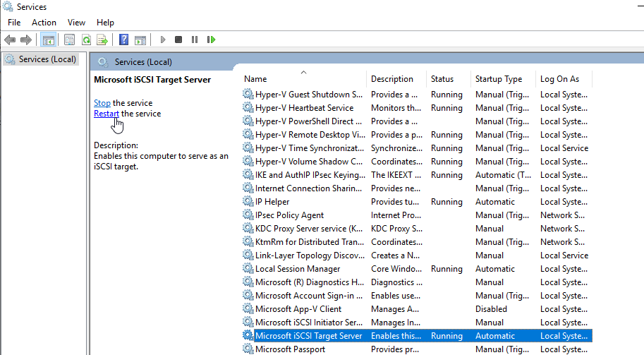Viewport: 644px width, 355px height.
Task: Click the Refresh toolbar icon
Action: point(86,40)
